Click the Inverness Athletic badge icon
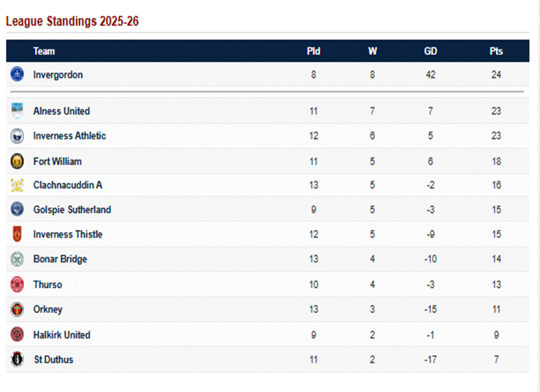This screenshot has height=392, width=540. pyautogui.click(x=17, y=136)
